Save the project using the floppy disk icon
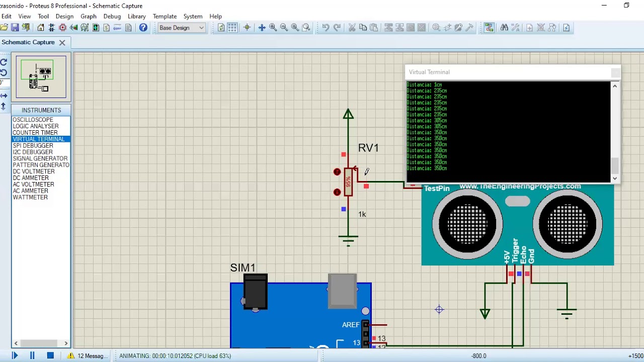Image resolution: width=644 pixels, height=362 pixels. click(x=15, y=28)
